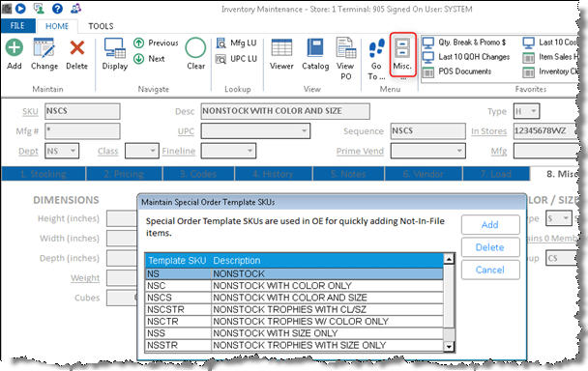Viewport: 588px width, 371px height.
Task: Open UPC LU lookup
Action: pos(236,59)
